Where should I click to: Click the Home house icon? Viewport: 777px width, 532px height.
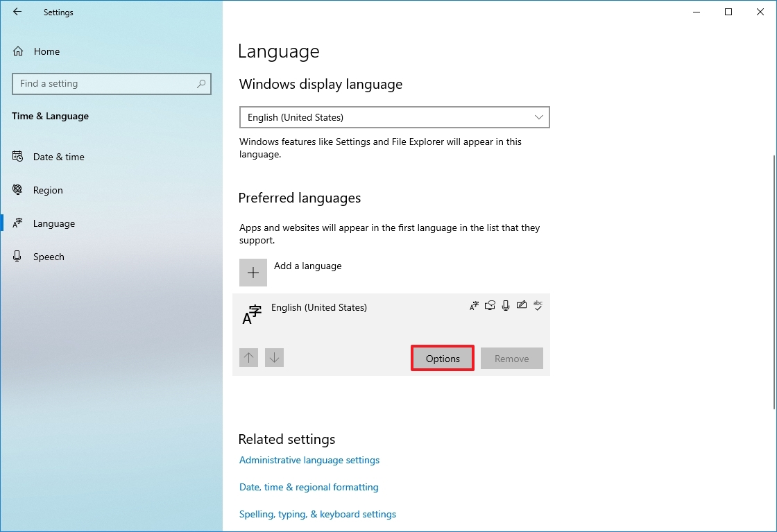tap(18, 51)
